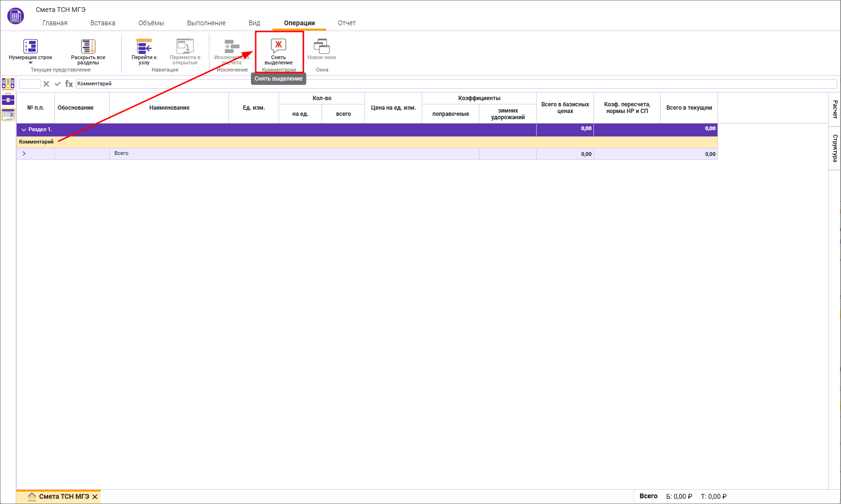Screen dimensions: 841x504
Task: Click the table view icon in left sidebar
Action: click(8, 114)
